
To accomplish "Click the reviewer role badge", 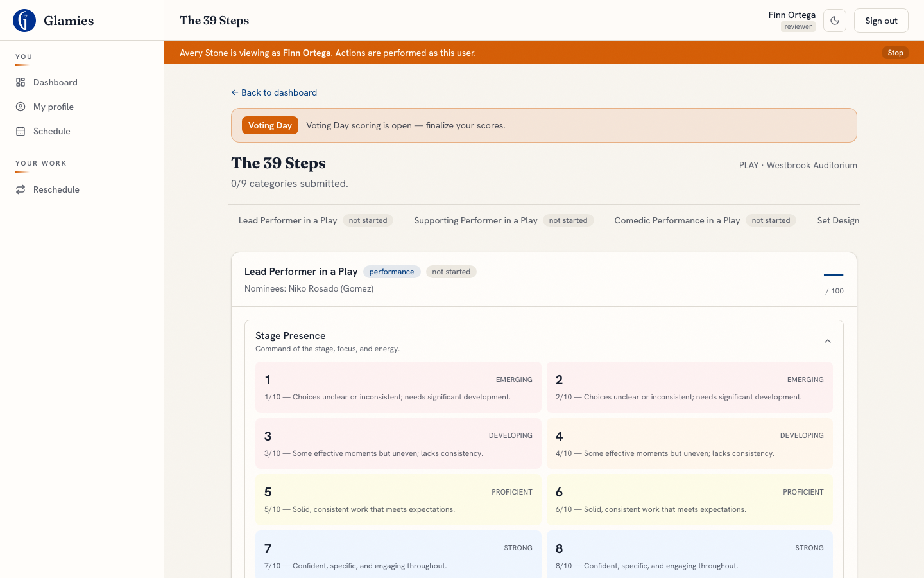I will click(x=798, y=26).
